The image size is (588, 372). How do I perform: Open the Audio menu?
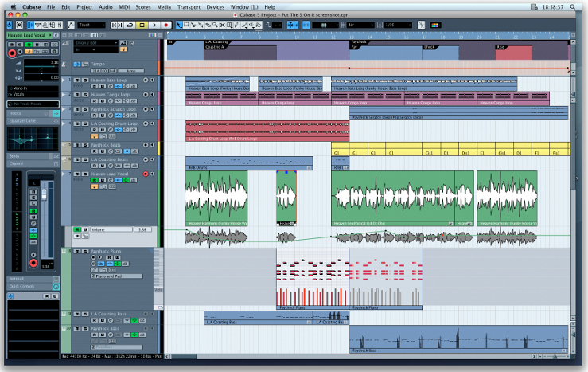click(x=105, y=6)
